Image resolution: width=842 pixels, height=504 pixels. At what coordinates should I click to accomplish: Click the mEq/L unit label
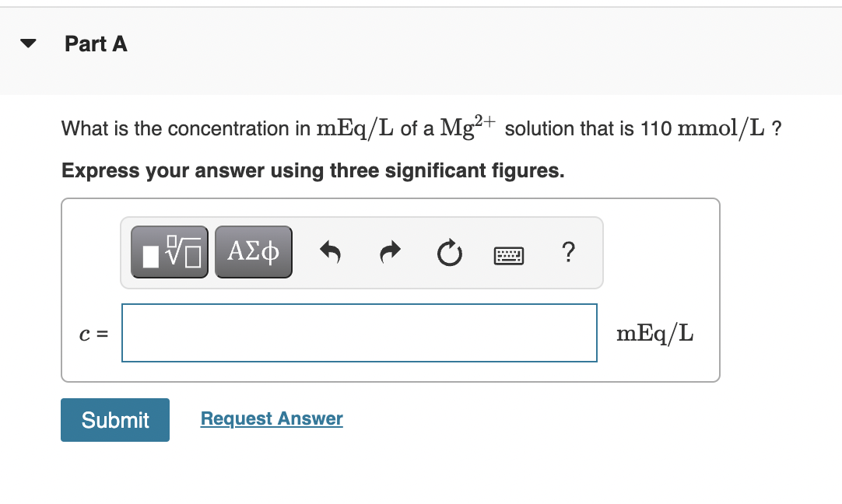pyautogui.click(x=654, y=333)
